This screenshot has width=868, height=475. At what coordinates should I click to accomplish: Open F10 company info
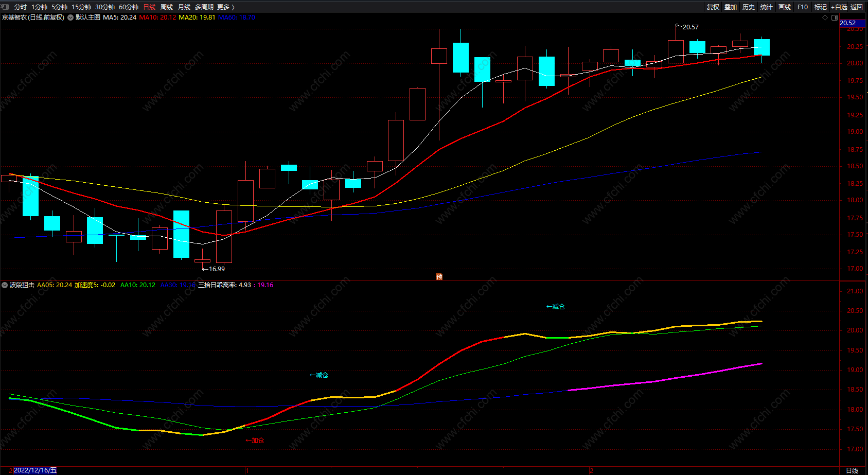(802, 7)
